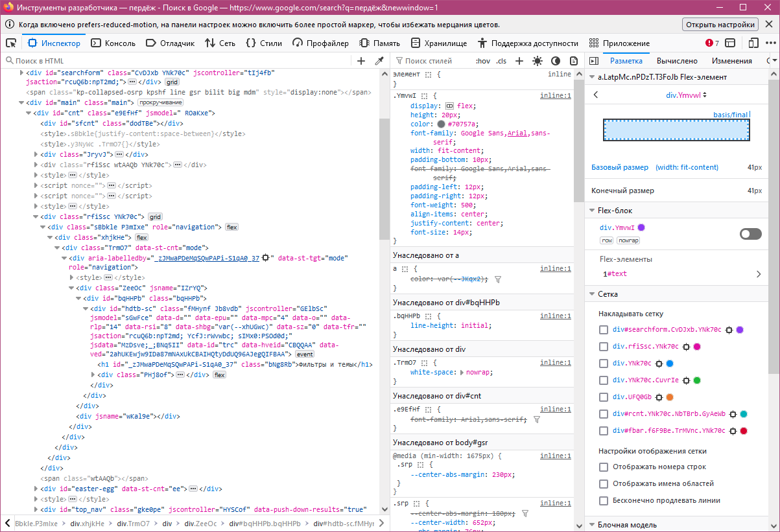The image size is (780, 532).
Task: Click the grid badge on searchform node
Action: click(x=172, y=83)
